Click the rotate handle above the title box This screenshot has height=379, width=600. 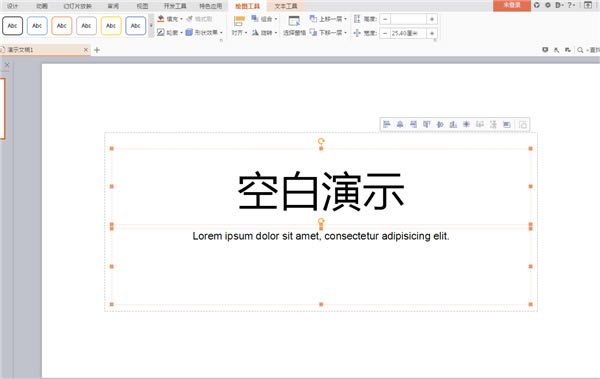click(x=321, y=141)
